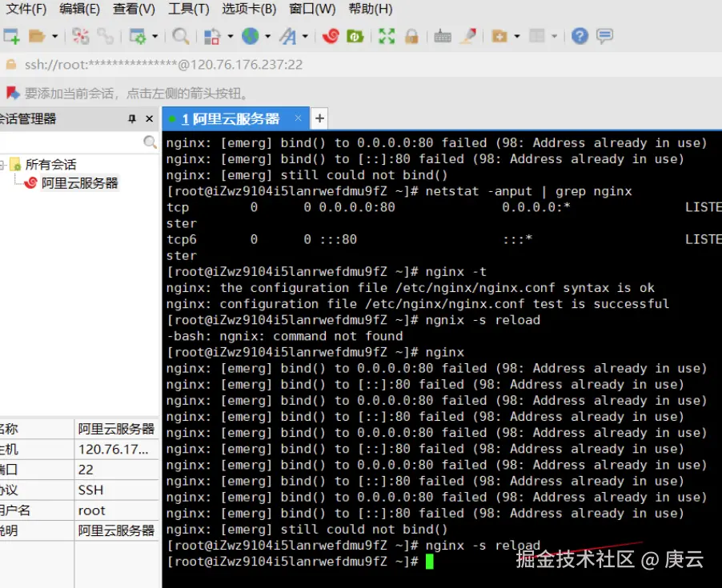Click the red bookmark add-session arrow icon
722x588 pixels.
tap(13, 94)
